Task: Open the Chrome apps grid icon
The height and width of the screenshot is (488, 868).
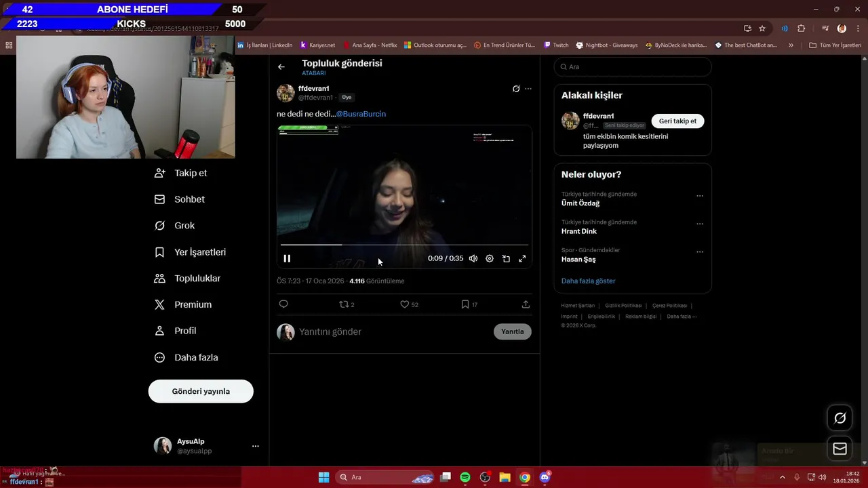Action: coord(9,45)
